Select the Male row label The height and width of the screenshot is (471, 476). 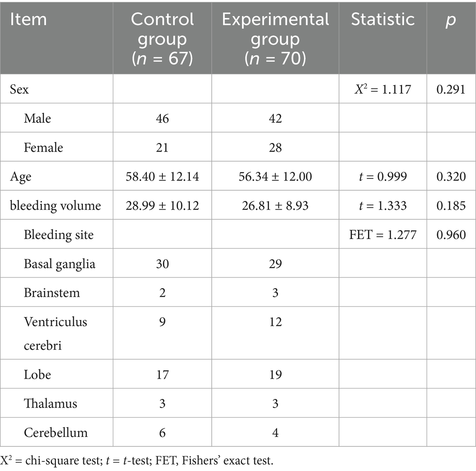(x=37, y=118)
